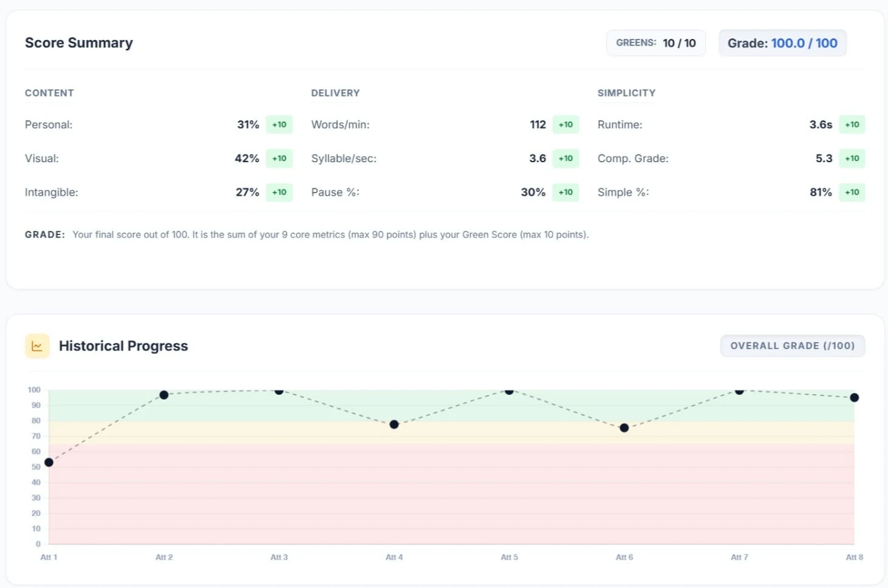Select the Att 3 data point
The height and width of the screenshot is (588, 888).
pos(279,391)
